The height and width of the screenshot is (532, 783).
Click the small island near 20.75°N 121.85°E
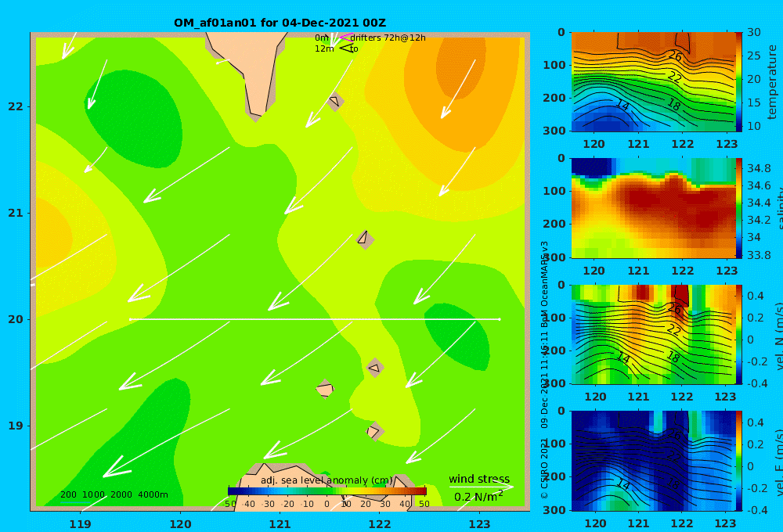(365, 239)
